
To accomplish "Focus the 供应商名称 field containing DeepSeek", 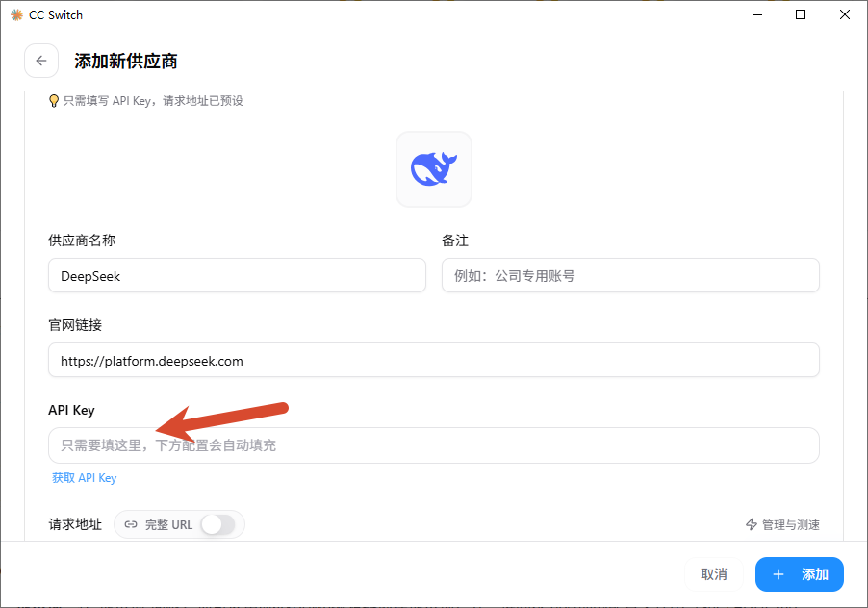I will (x=237, y=275).
